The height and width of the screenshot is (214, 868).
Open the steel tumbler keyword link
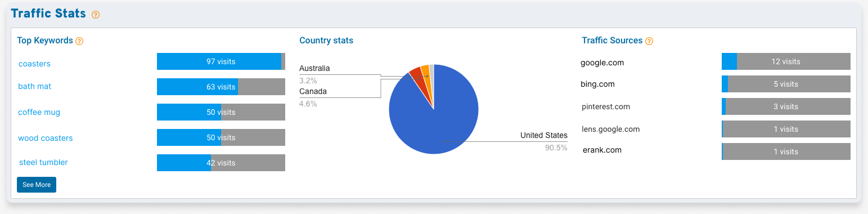pyautogui.click(x=43, y=162)
